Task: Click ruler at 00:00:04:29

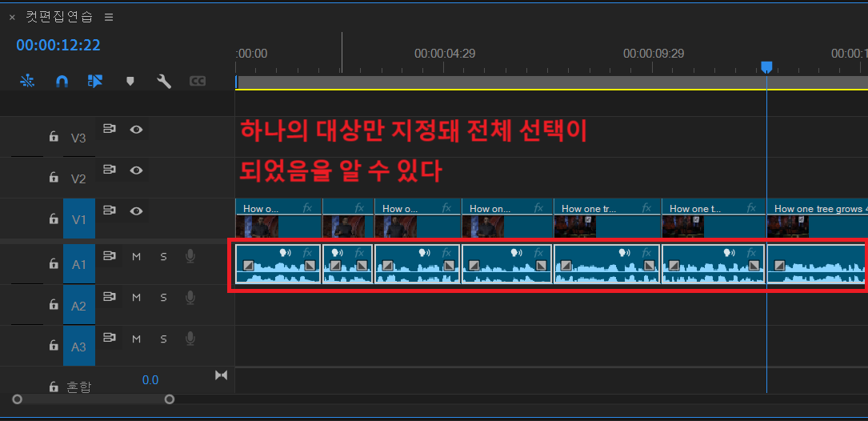Action: [x=445, y=54]
